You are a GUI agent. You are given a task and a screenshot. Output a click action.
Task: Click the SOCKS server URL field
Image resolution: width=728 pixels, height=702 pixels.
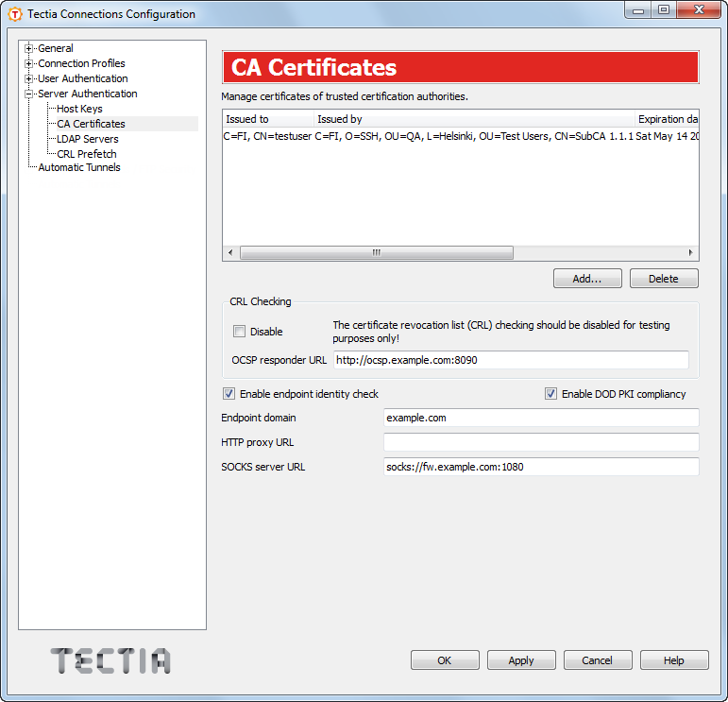pyautogui.click(x=541, y=467)
